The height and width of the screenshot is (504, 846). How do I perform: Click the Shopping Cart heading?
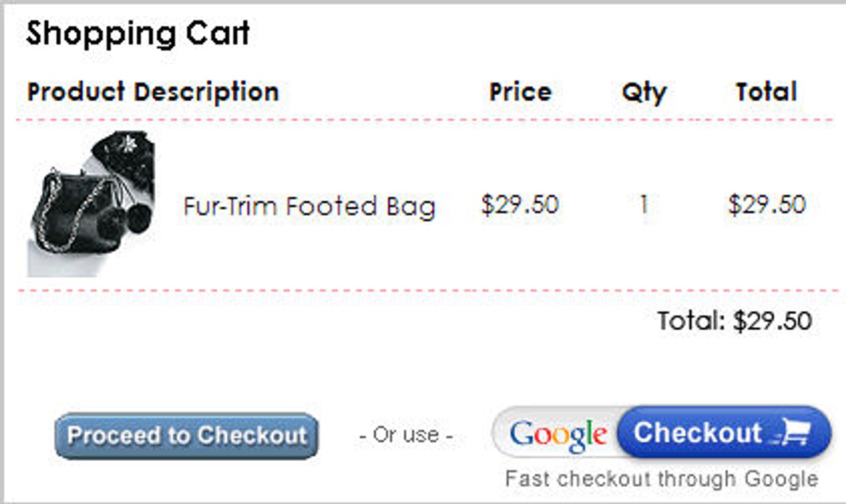pyautogui.click(x=138, y=34)
